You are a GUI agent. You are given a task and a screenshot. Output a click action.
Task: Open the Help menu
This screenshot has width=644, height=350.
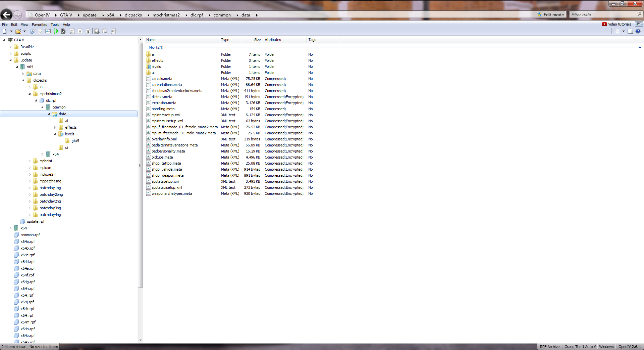click(66, 25)
